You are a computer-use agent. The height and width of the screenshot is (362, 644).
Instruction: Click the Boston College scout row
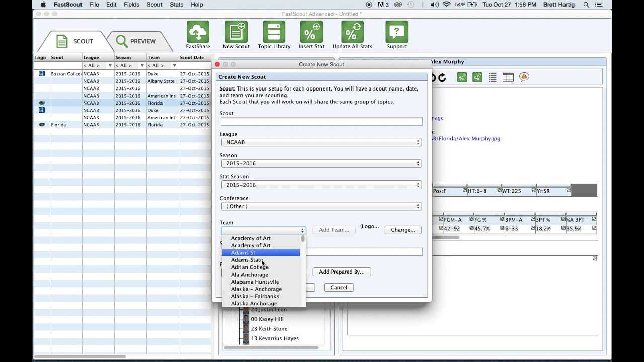122,74
